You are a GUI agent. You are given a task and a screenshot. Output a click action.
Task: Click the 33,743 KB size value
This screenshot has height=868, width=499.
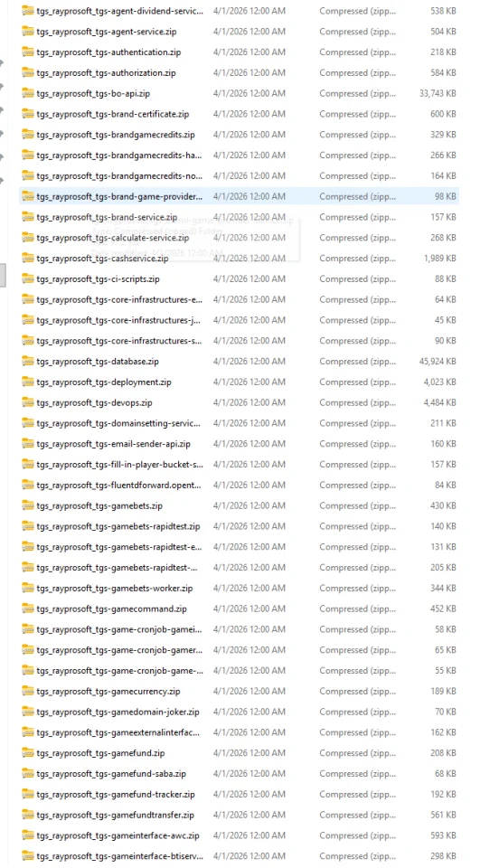438,93
